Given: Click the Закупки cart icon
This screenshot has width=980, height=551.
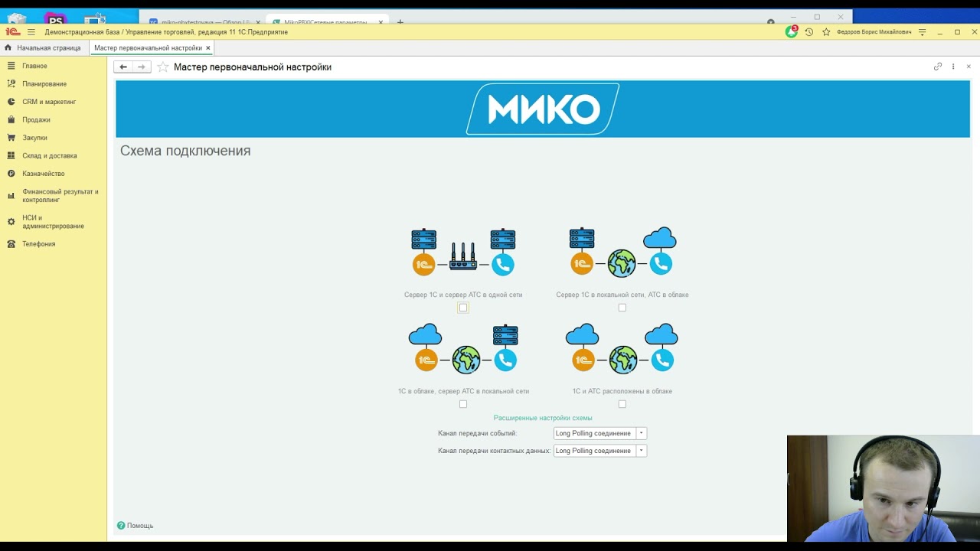Looking at the screenshot, I should click(11, 138).
